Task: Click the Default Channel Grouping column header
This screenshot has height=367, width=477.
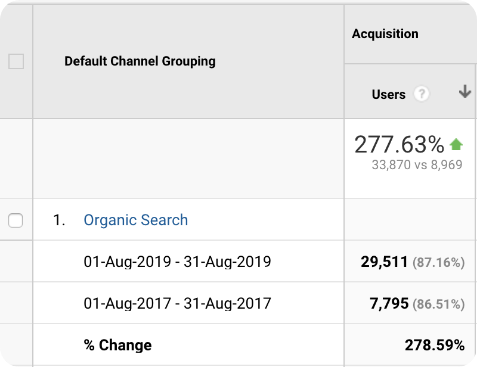Action: point(140,61)
